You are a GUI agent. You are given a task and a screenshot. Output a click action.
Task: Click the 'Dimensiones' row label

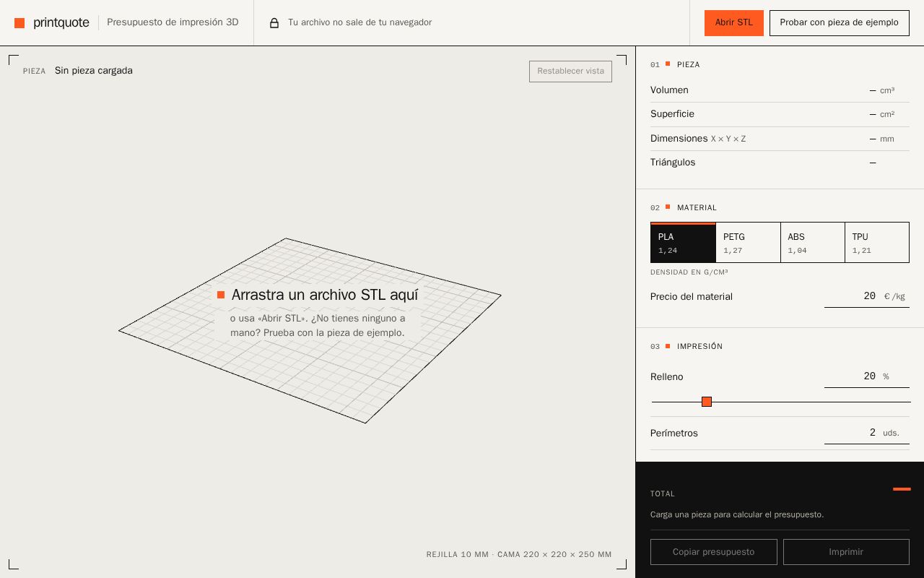click(679, 139)
